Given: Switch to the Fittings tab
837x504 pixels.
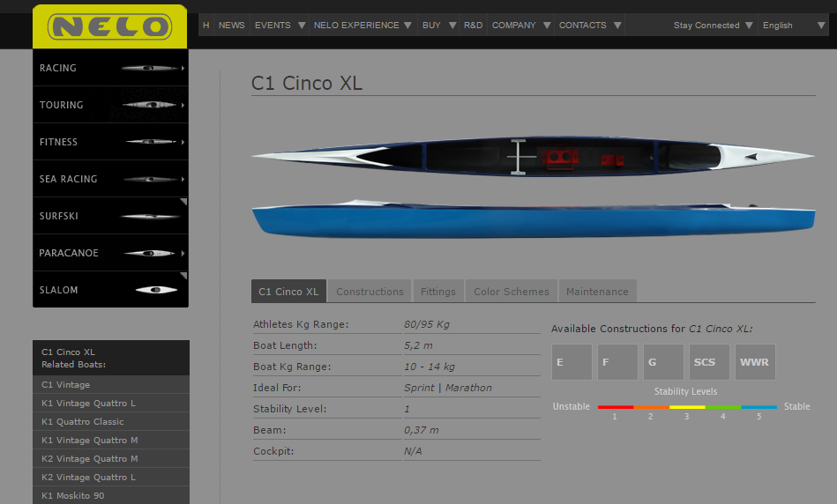Looking at the screenshot, I should click(438, 291).
